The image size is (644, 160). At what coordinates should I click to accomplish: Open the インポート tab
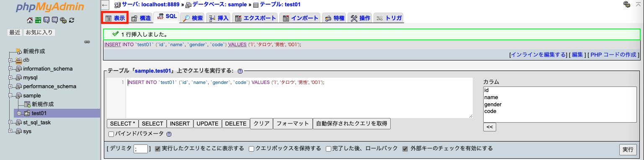(x=300, y=18)
